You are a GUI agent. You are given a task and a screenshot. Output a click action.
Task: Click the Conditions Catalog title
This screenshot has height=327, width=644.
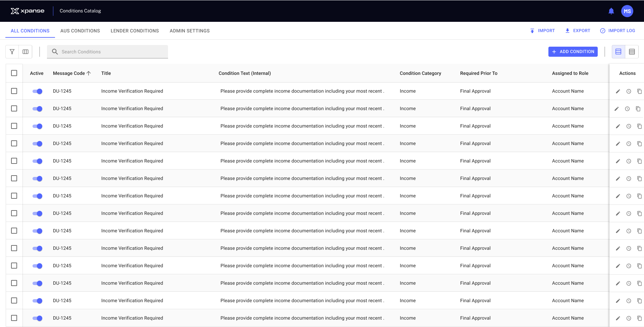point(80,11)
